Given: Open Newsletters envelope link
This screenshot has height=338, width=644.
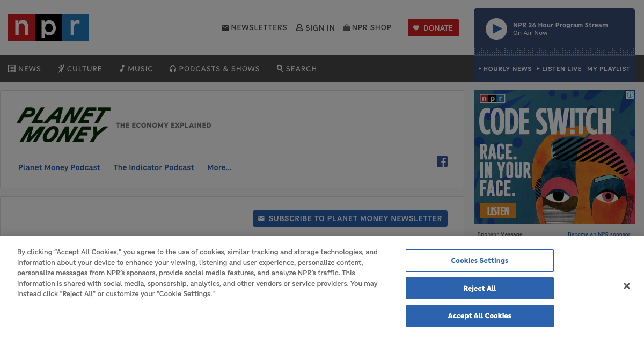Looking at the screenshot, I should click(x=254, y=27).
